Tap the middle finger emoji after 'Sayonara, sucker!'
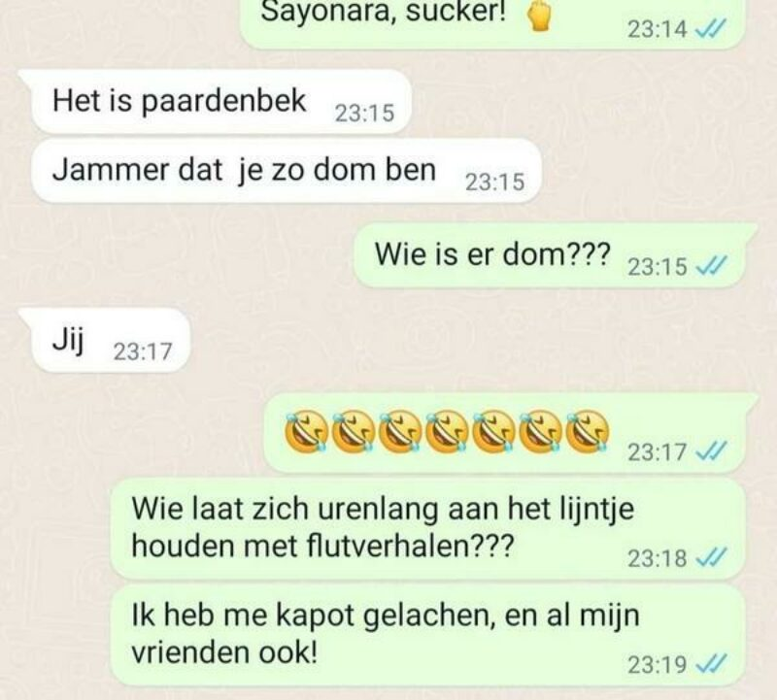 (x=538, y=17)
